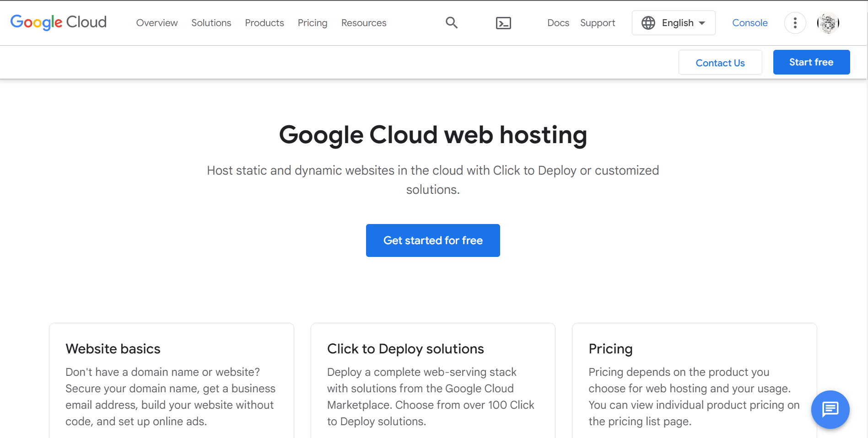Open the chat bubble floating button
This screenshot has height=438, width=868.
pyautogui.click(x=830, y=409)
